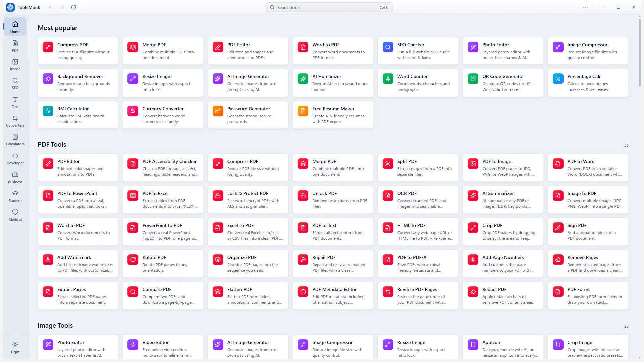Open the Image sidebar category
This screenshot has height=362, width=644.
(15, 65)
